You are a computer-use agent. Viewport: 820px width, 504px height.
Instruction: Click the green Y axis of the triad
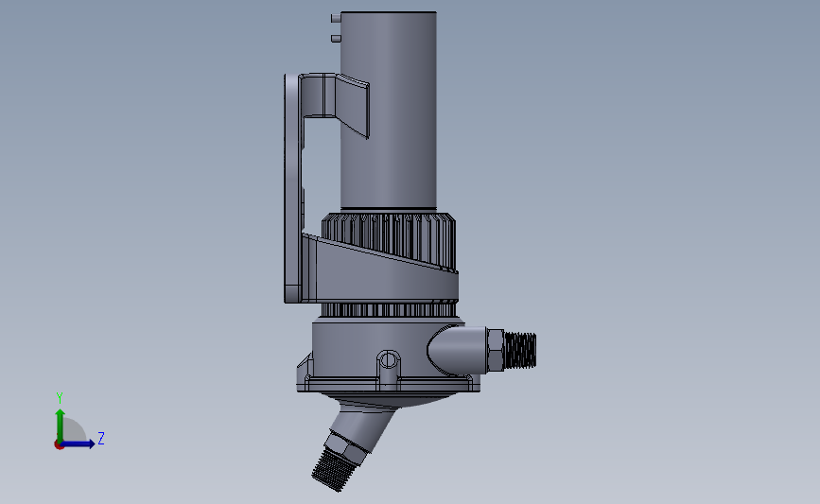pos(61,425)
